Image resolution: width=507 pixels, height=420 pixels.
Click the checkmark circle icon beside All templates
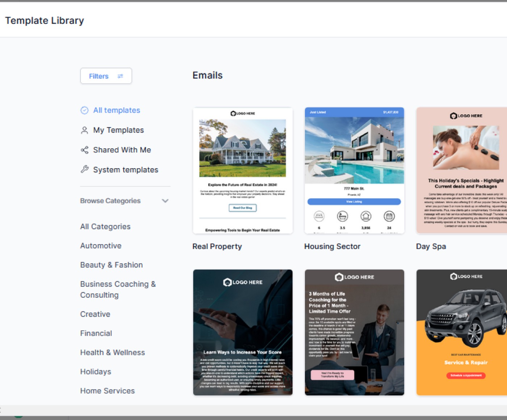click(84, 110)
